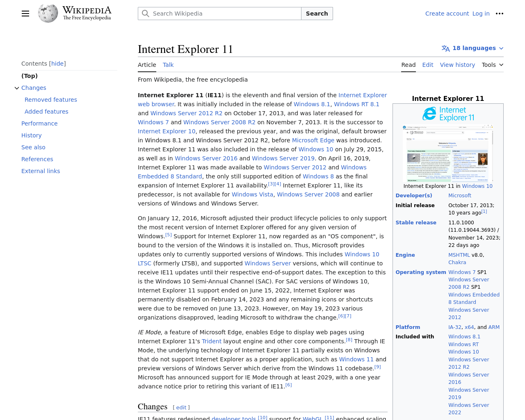Select the Read tab
Viewport: 525px width, 420px height.
(x=408, y=65)
